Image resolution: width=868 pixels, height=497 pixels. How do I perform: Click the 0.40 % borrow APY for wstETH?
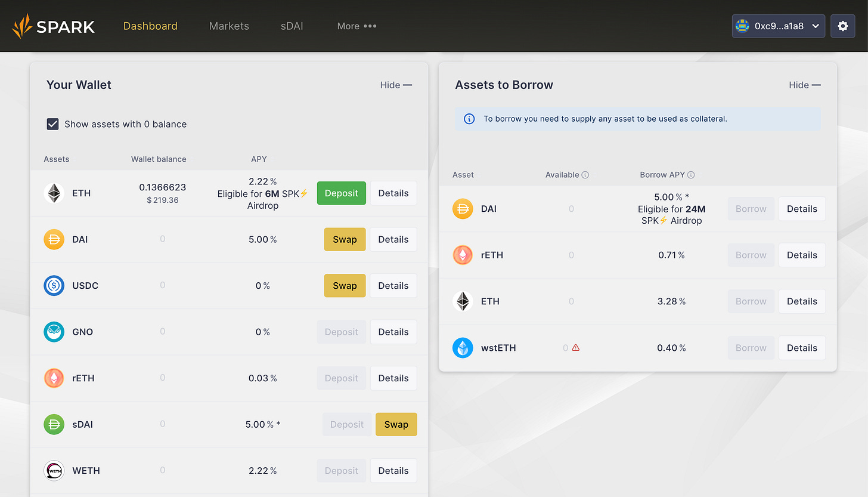coord(672,348)
